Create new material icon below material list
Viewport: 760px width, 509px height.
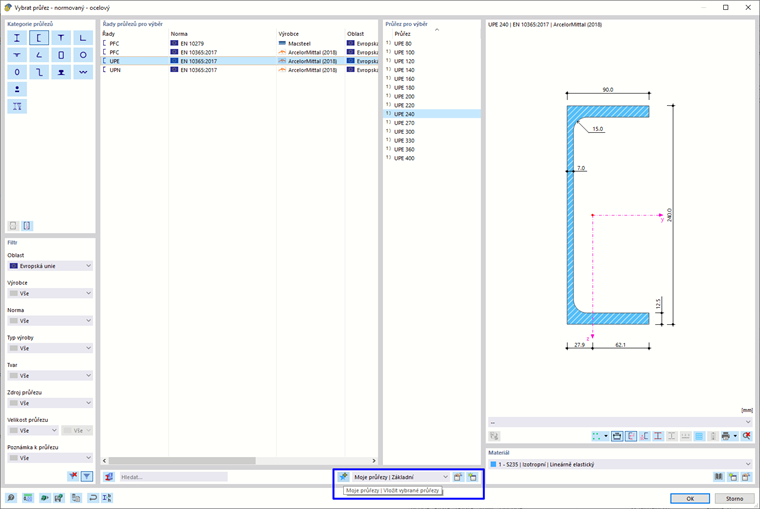coord(733,477)
